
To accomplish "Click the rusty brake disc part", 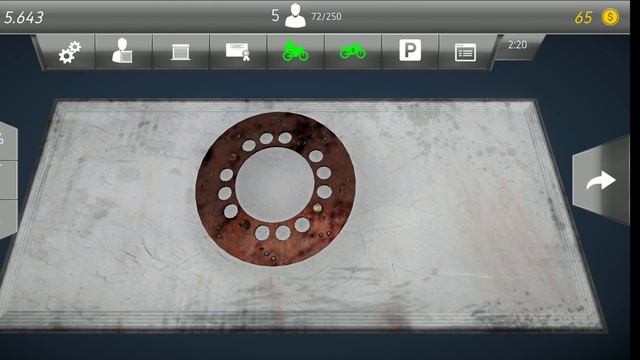I will 276,189.
